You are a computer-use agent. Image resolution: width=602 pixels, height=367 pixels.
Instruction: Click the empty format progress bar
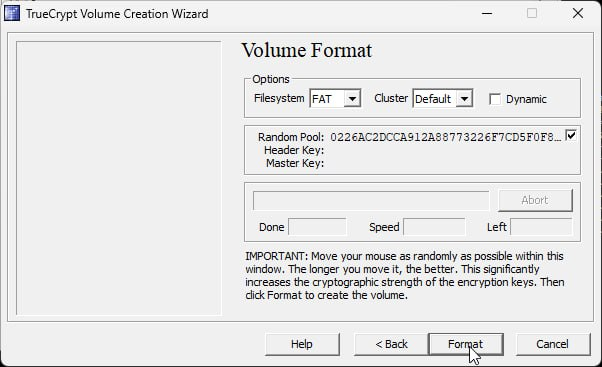click(371, 200)
